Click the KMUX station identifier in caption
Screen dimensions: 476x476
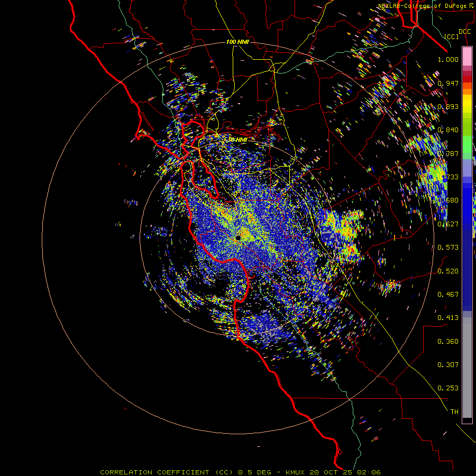296,472
